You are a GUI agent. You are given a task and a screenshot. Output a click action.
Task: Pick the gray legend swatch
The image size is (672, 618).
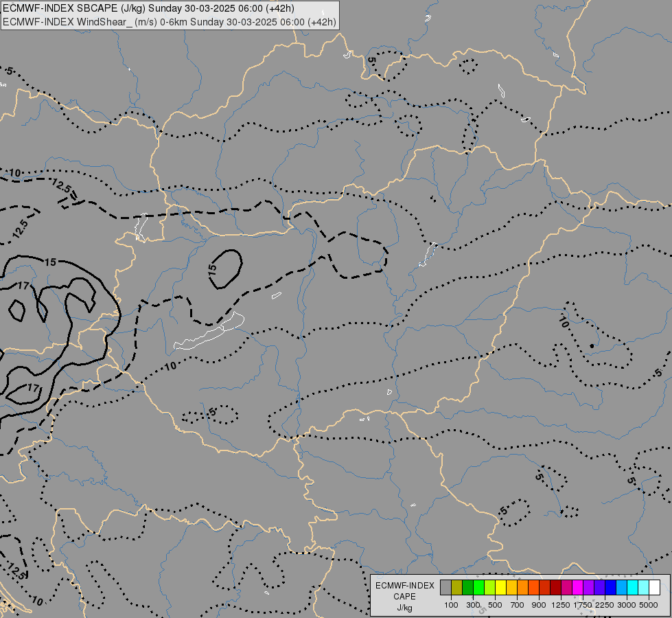coord(445,587)
